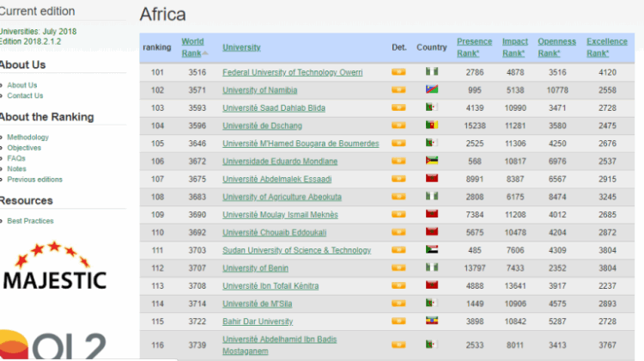644x361 pixels.
Task: Sort table by Excellence Rank
Action: coord(607,47)
